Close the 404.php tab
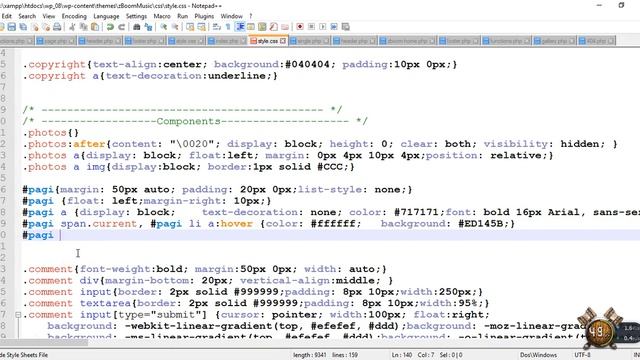This screenshot has width=640, height=360. [611, 41]
